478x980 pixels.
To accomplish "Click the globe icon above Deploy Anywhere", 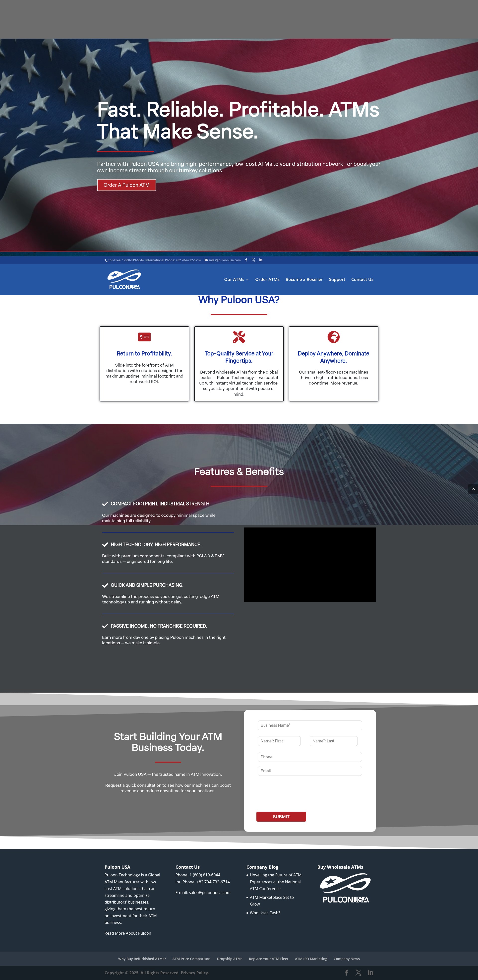I will pyautogui.click(x=334, y=337).
